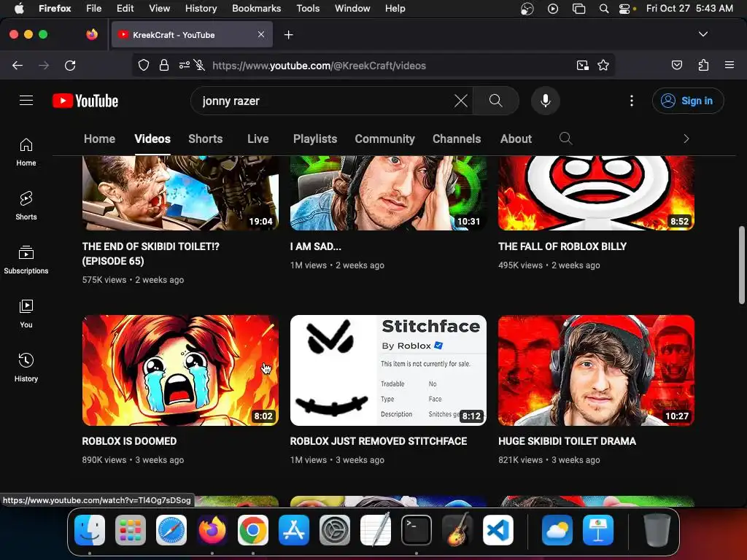
Task: Click the Sign in button
Action: pyautogui.click(x=688, y=101)
